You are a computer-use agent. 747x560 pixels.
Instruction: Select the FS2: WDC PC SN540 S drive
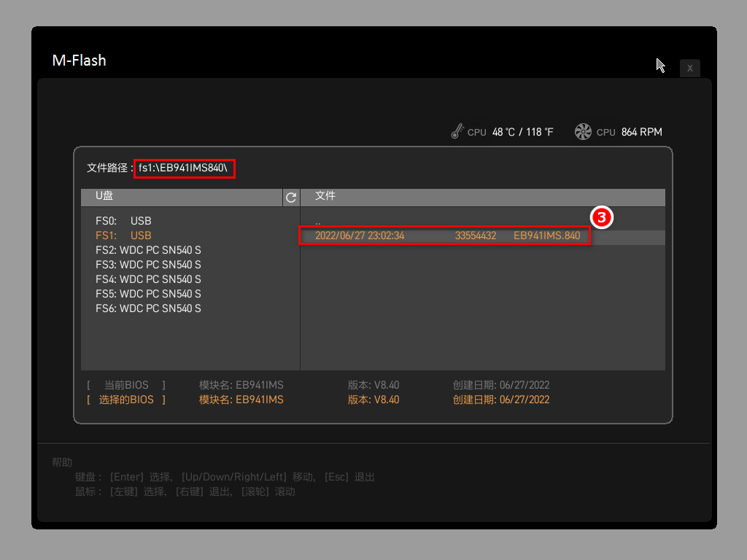coord(148,249)
